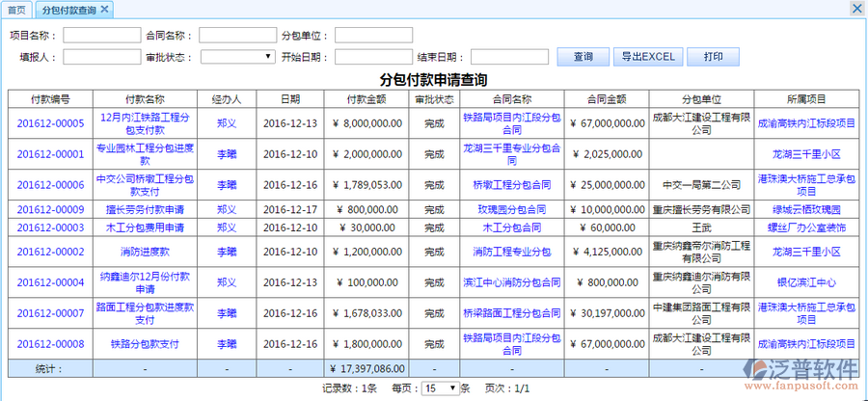Click the 导出EXCEL button
The image size is (868, 401).
648,57
